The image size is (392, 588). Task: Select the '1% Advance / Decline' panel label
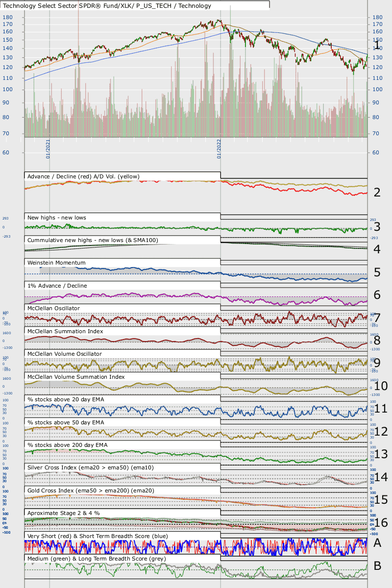(56, 285)
